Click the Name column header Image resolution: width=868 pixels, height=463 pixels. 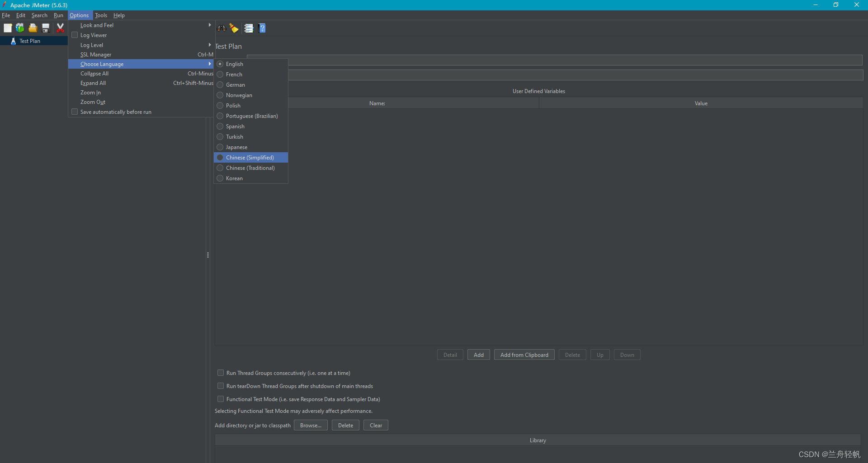pos(377,103)
